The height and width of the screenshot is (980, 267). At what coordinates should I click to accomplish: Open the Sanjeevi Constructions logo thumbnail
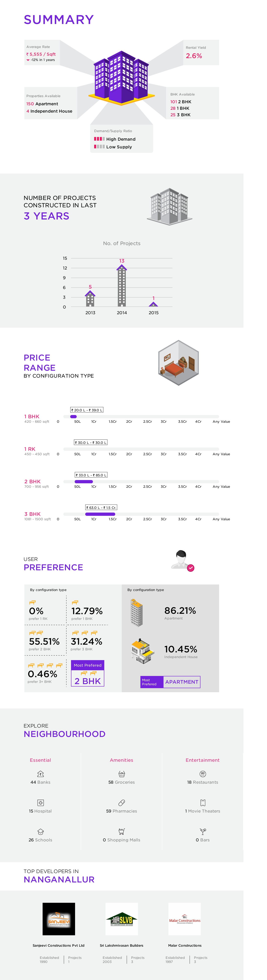[x=58, y=919]
